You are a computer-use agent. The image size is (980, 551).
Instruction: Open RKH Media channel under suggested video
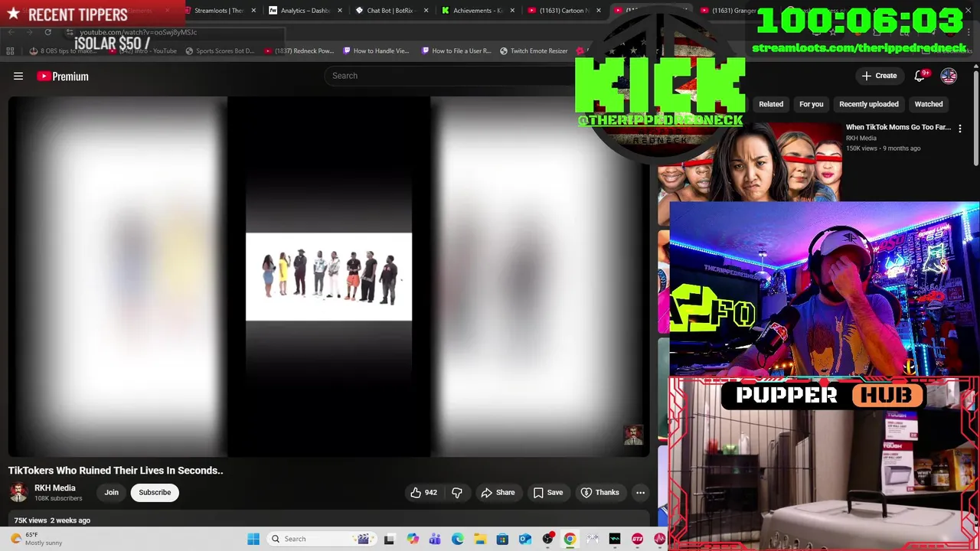[861, 139]
